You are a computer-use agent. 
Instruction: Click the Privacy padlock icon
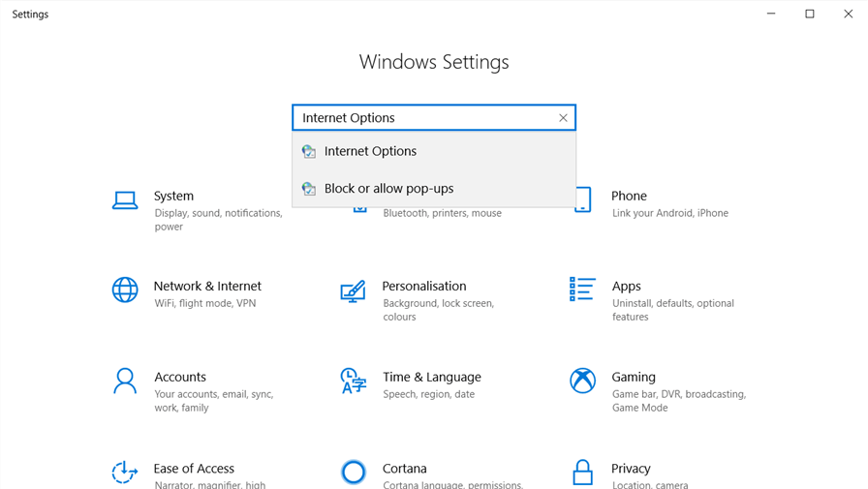click(582, 472)
